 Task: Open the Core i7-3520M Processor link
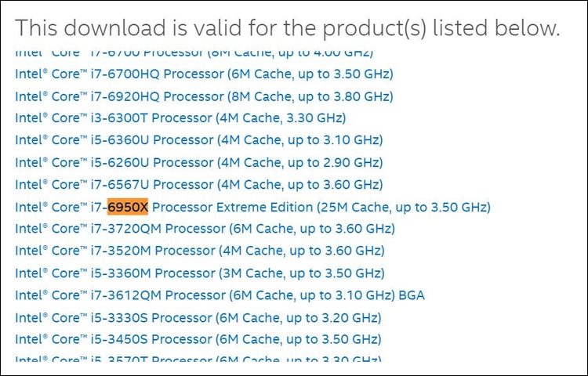[200, 251]
